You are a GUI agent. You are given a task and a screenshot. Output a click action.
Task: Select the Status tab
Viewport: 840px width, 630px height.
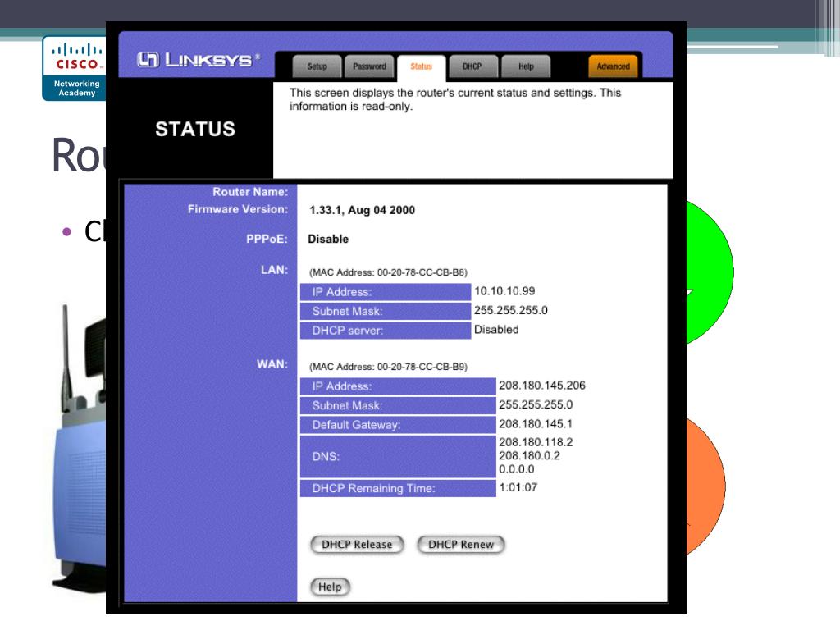pyautogui.click(x=421, y=66)
